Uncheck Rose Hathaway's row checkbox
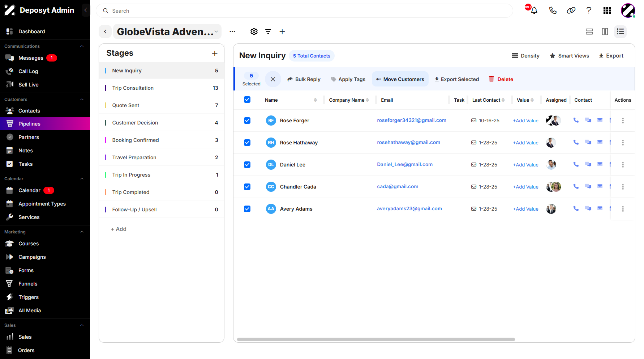Screen dimensions: 644x359 [247, 143]
